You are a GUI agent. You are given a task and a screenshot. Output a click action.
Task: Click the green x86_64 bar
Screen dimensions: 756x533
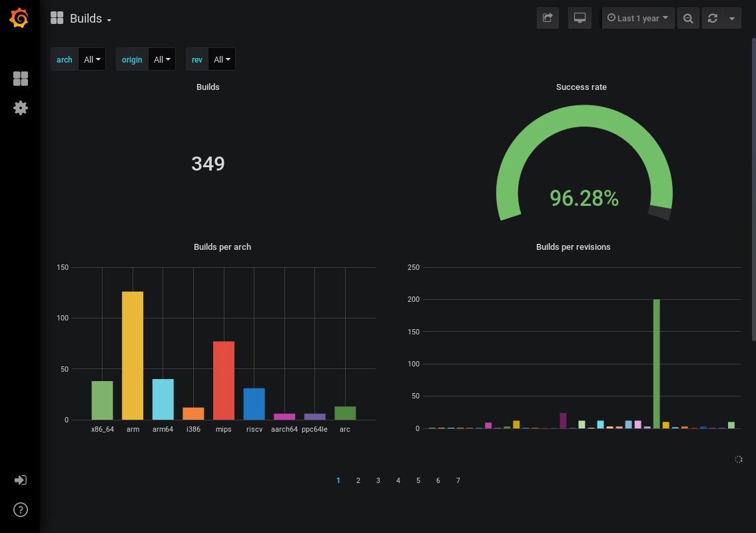click(x=102, y=400)
